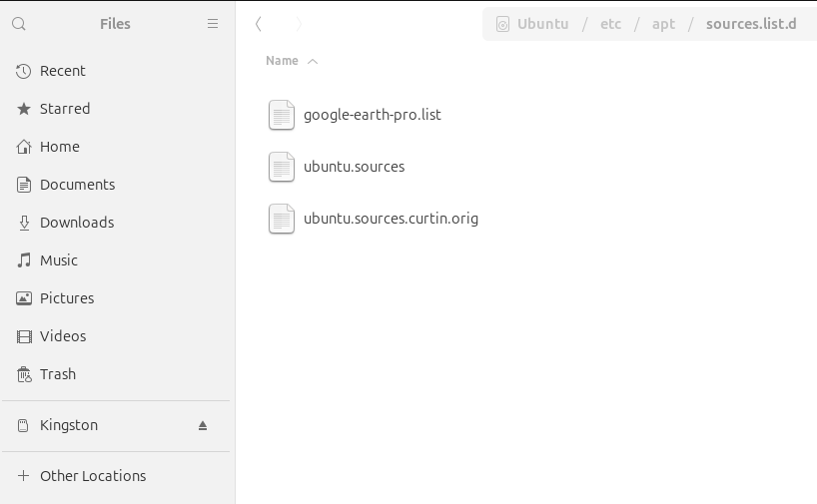Click the search magnifier icon

(x=20, y=24)
